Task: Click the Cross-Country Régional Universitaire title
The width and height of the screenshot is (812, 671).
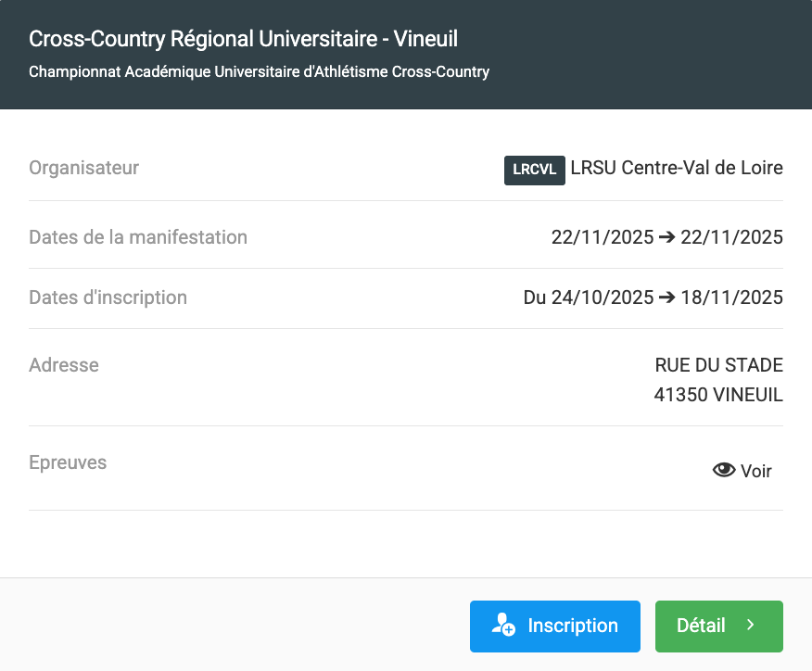Action: pyautogui.click(x=243, y=39)
